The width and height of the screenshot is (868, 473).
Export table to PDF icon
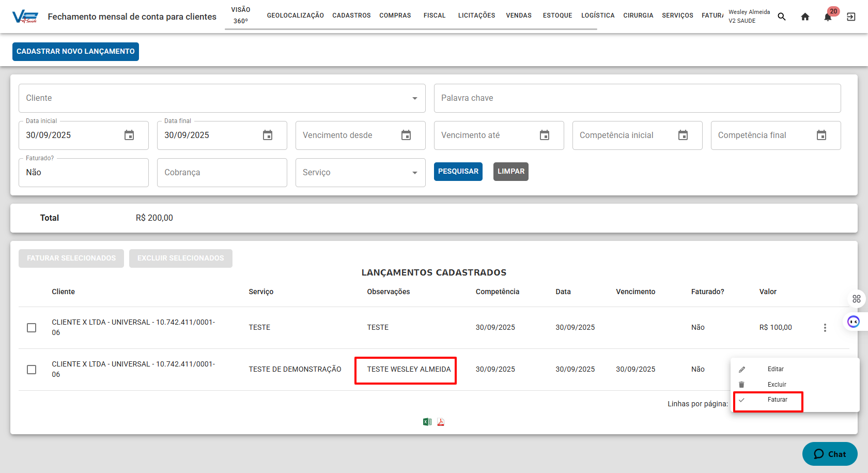click(x=441, y=422)
